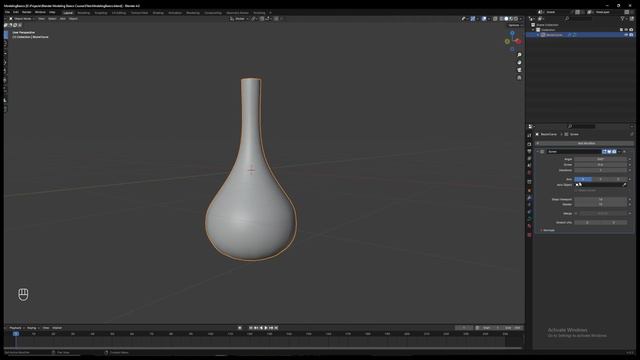Click the eyedropper next to Axis Object
Viewport: 640px width, 360px height.
624,185
